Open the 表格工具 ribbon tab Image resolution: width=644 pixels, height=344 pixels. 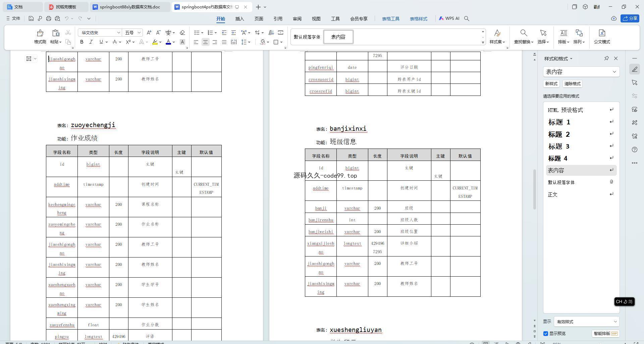tap(390, 19)
